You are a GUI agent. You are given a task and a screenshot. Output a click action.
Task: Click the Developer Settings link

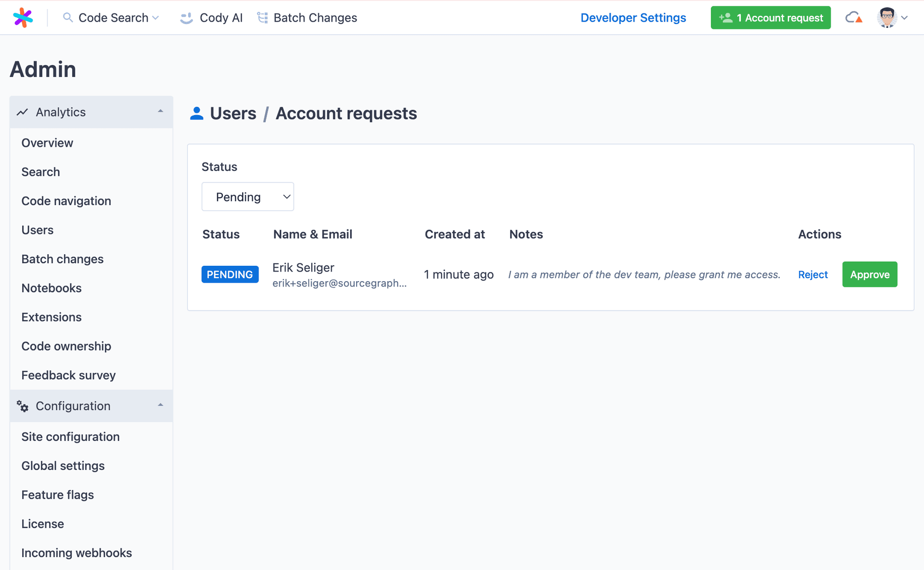(x=633, y=18)
